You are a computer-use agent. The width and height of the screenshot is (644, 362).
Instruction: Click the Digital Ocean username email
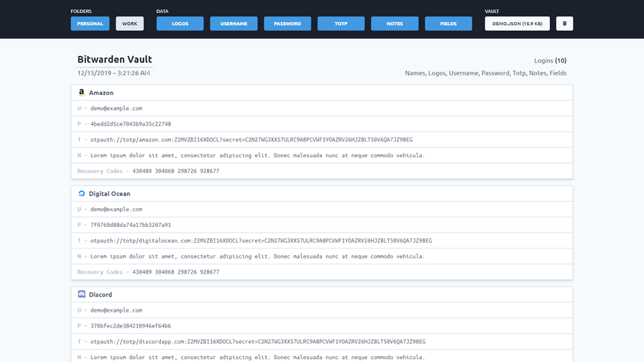pos(116,210)
